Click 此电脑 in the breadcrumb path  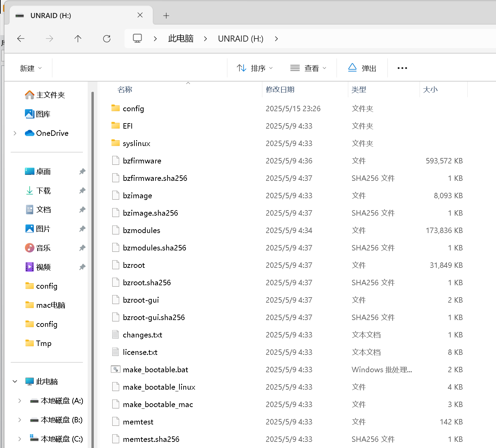[x=180, y=39]
